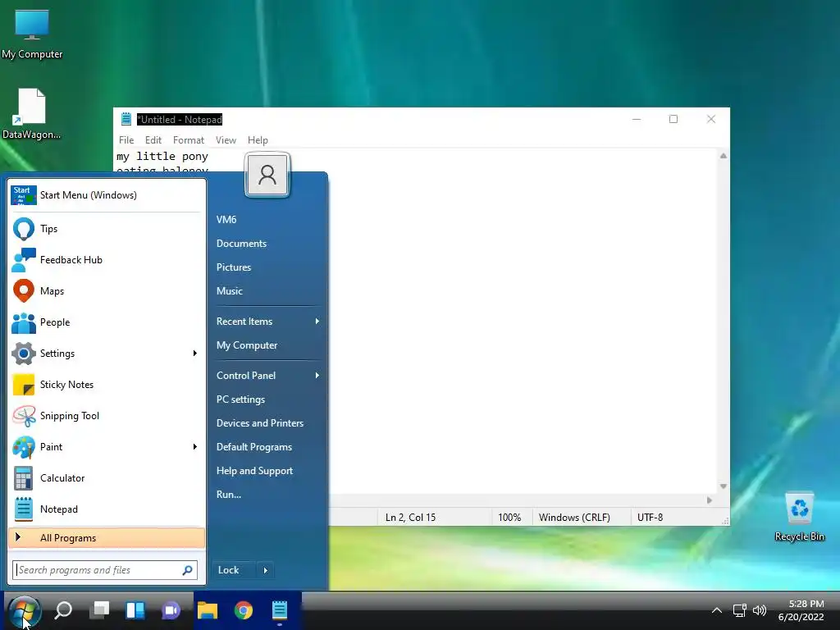840x630 pixels.
Task: Open Devices and Printers
Action: pyautogui.click(x=260, y=423)
